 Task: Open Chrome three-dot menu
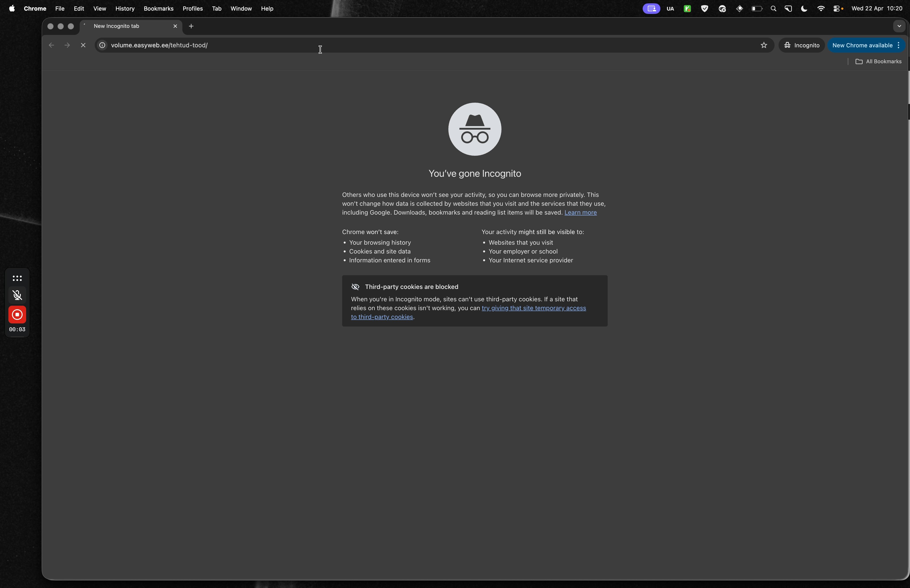coord(899,45)
